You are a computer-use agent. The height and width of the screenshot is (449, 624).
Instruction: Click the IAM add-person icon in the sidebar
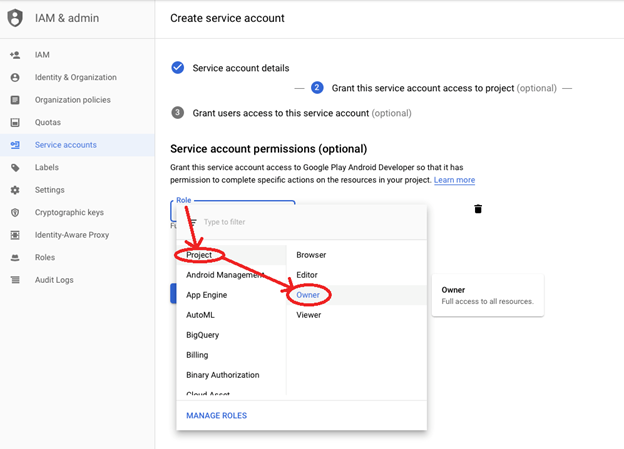pyautogui.click(x=15, y=55)
